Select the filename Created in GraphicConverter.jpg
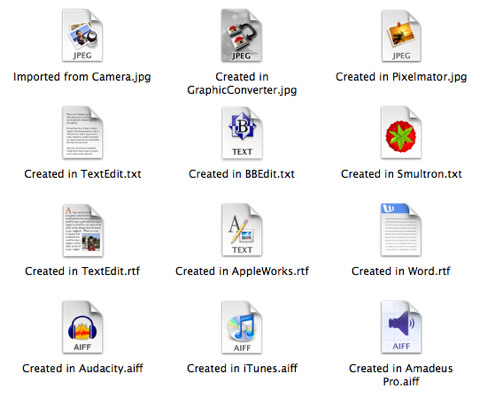Viewport: 480px width, 405px height. click(242, 84)
